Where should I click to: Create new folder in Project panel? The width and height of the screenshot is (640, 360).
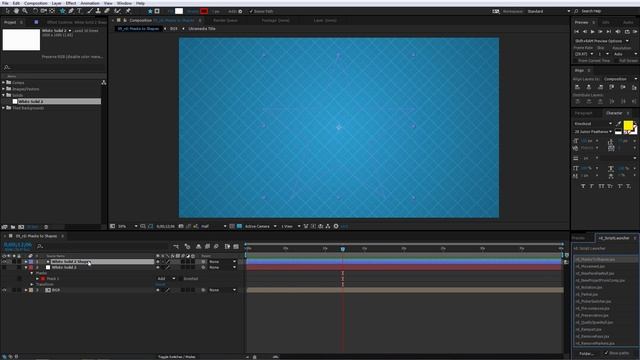(x=13, y=227)
